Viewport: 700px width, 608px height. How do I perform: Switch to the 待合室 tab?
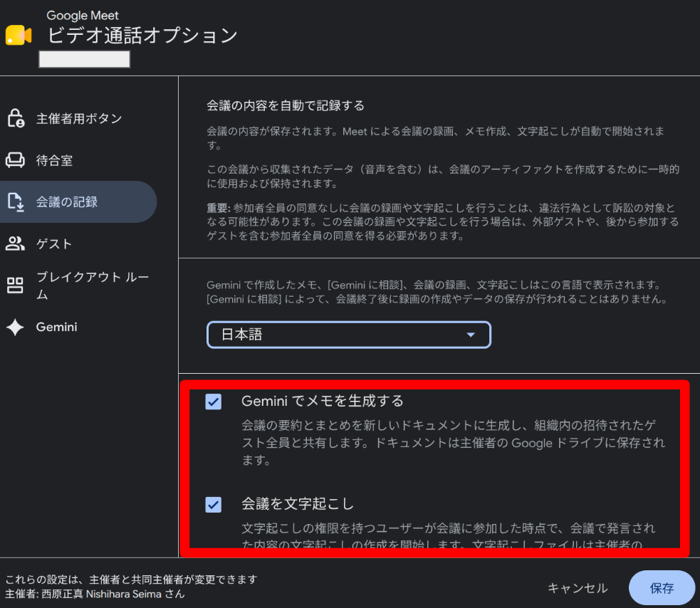click(78, 159)
